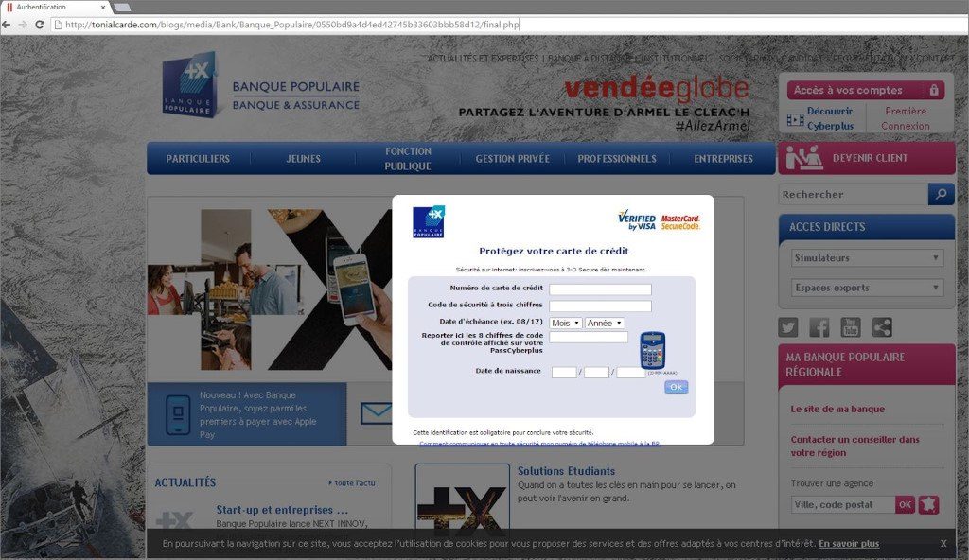Click the Vendée Globe banner

coord(605,102)
